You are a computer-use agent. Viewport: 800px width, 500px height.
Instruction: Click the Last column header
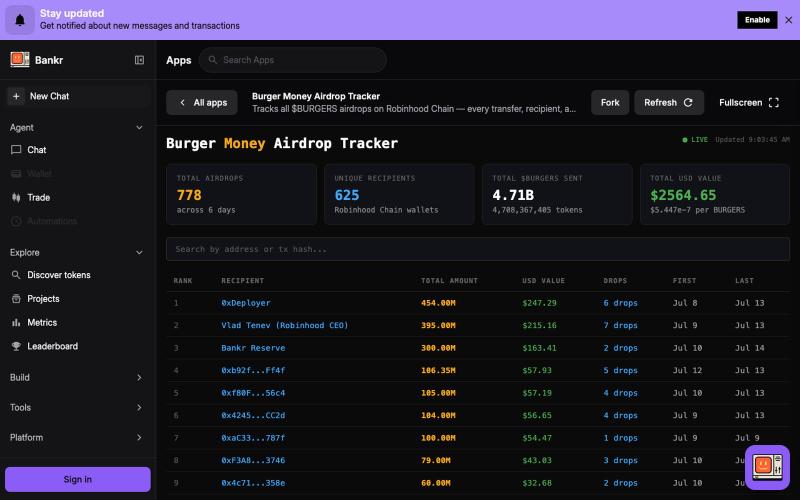[x=744, y=281]
